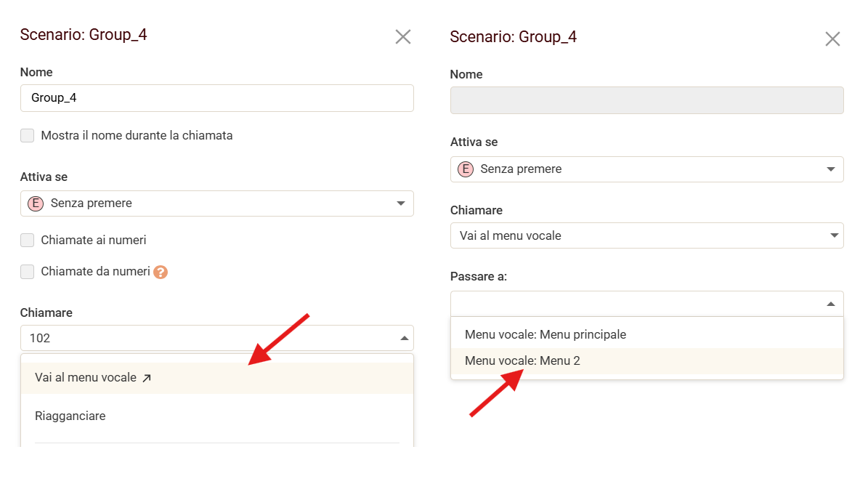This screenshot has width=868, height=484.
Task: Click the pink E badge in the right panel's Attiva se field
Action: [x=465, y=169]
